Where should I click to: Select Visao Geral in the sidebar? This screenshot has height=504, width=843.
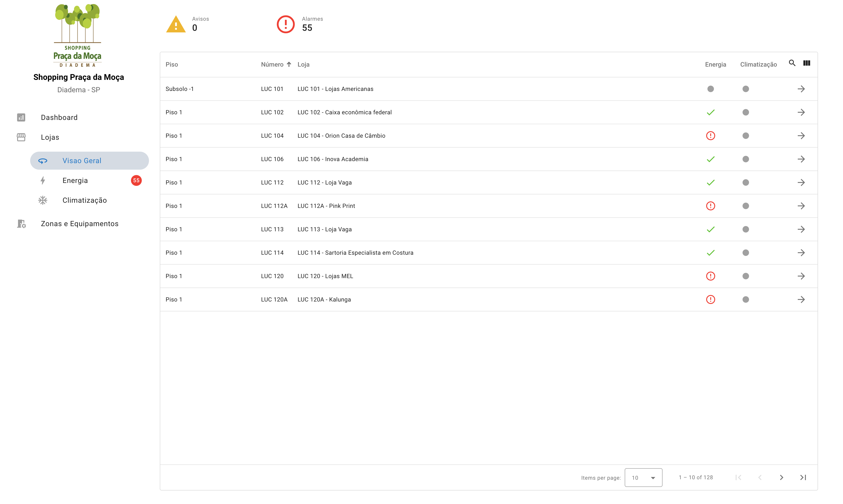point(82,160)
